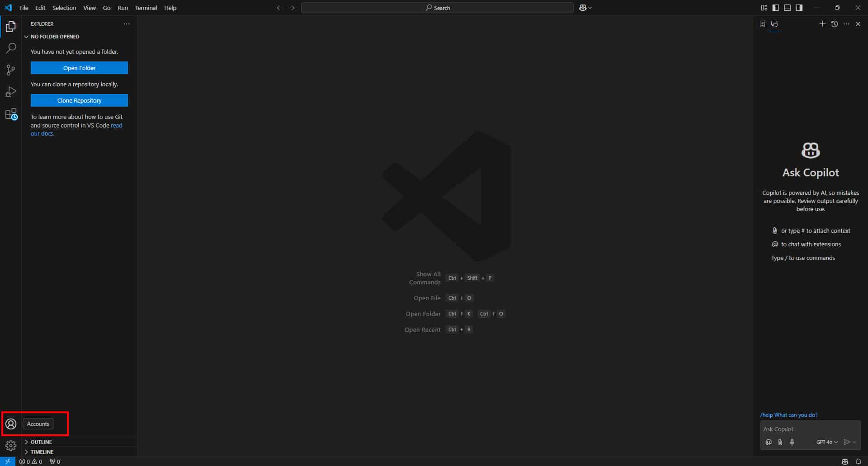Open the Run menu
The image size is (868, 466).
[x=123, y=8]
